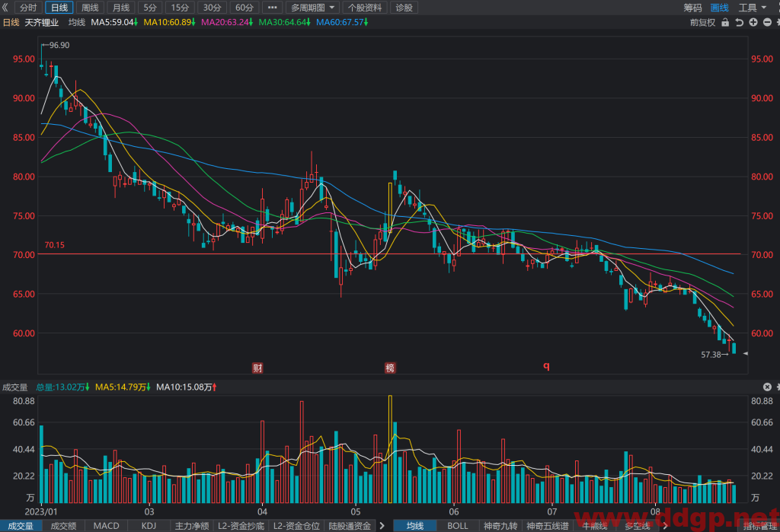The width and height of the screenshot is (780, 532).
Task: Switch to 周线 weekly chart
Action: pos(90,8)
